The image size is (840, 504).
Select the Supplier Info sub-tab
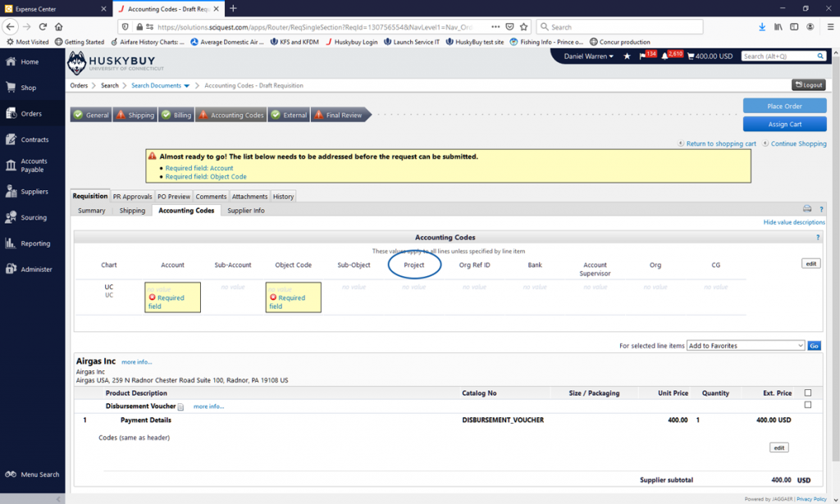(245, 211)
